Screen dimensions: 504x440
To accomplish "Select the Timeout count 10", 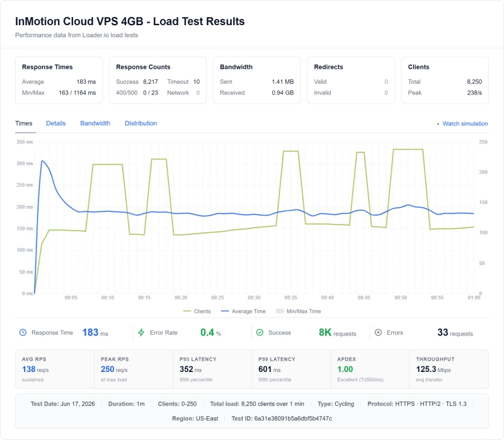I will coord(197,82).
